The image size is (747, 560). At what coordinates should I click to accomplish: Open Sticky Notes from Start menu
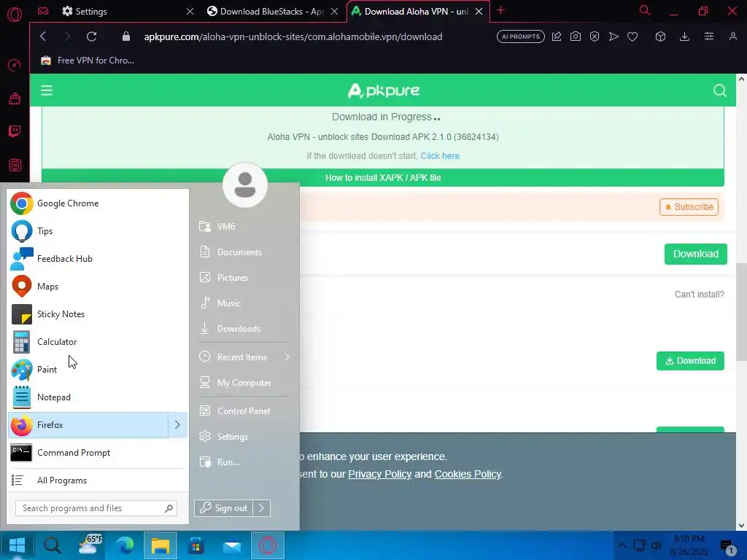pos(98,314)
